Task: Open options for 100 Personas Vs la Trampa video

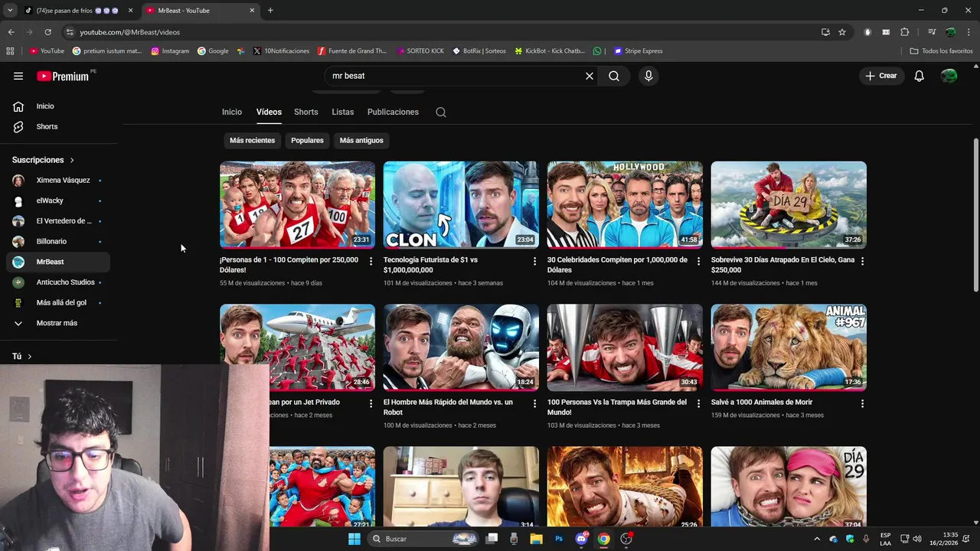Action: (698, 403)
